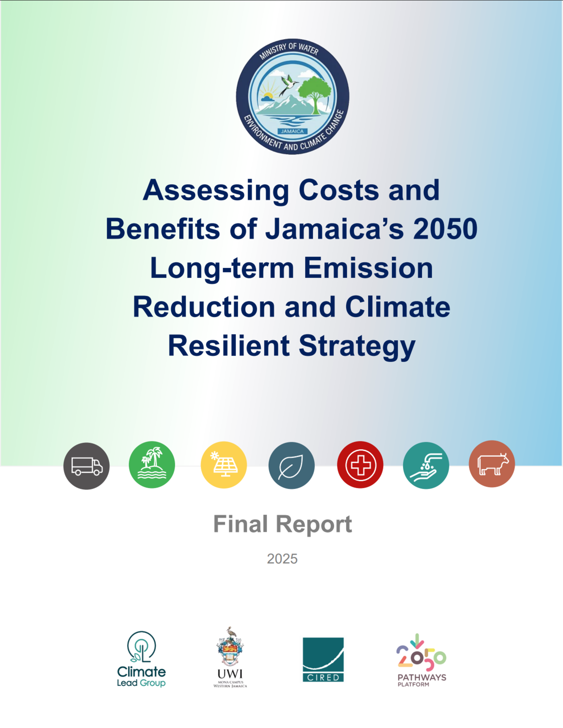Click the red medical cross icon

tap(360, 465)
